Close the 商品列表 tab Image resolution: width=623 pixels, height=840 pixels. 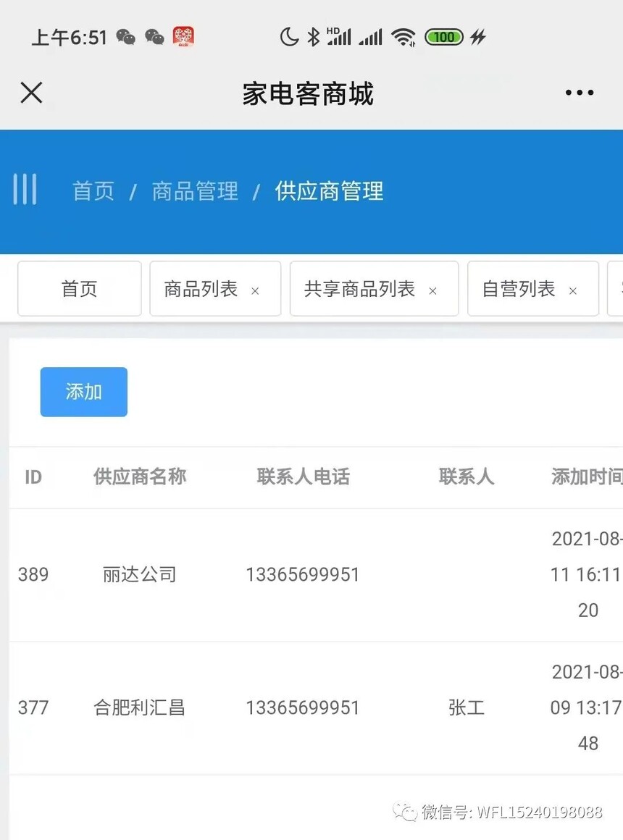pyautogui.click(x=255, y=291)
